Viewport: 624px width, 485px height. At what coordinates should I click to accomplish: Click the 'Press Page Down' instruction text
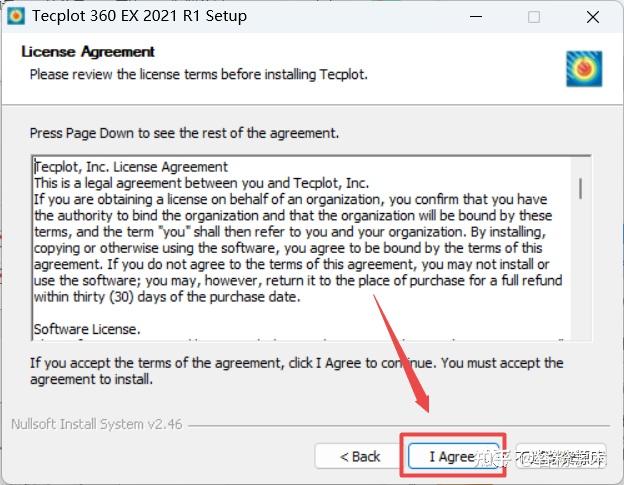pyautogui.click(x=184, y=132)
